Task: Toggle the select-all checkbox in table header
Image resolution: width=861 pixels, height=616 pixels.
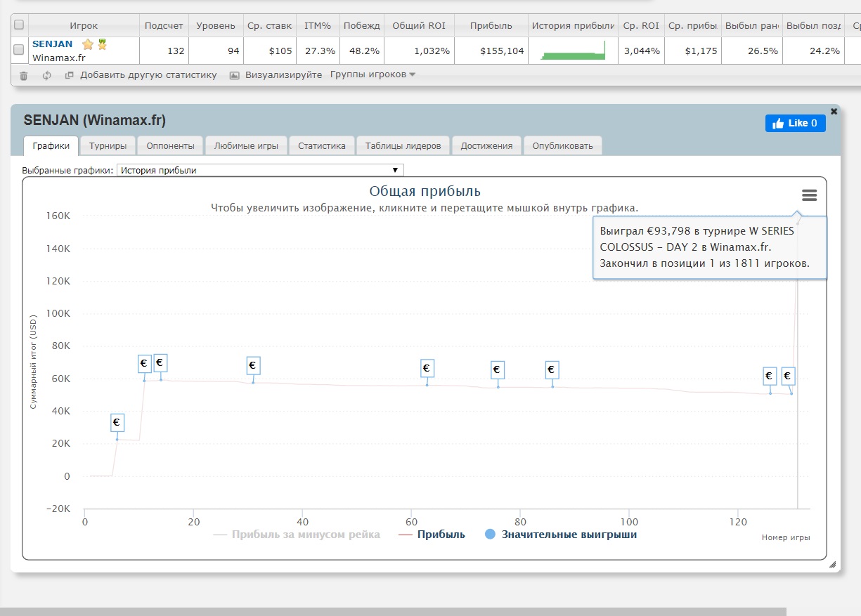Action: (x=19, y=25)
